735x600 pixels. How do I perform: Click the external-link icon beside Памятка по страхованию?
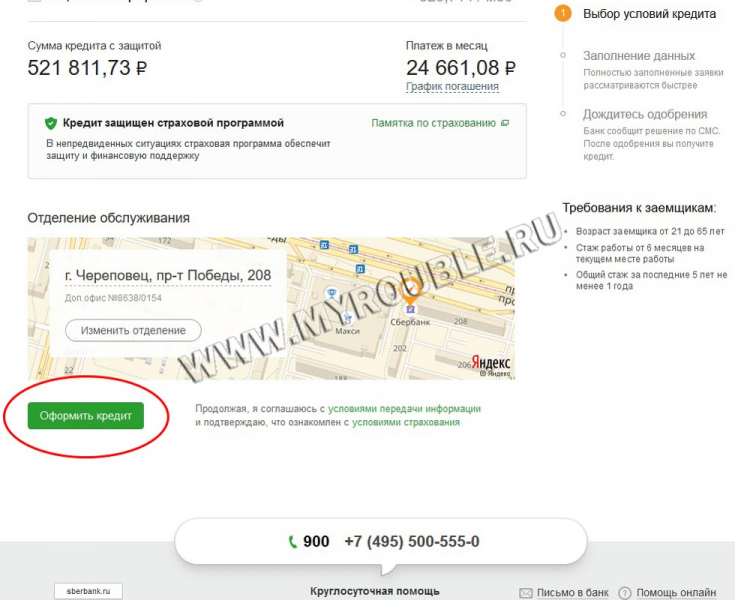pyautogui.click(x=505, y=123)
